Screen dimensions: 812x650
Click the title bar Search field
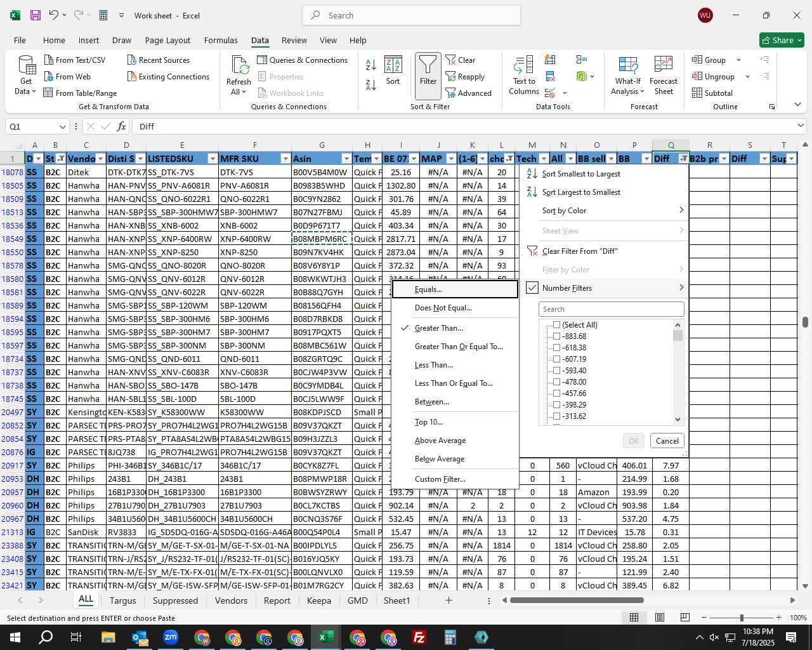pos(411,15)
